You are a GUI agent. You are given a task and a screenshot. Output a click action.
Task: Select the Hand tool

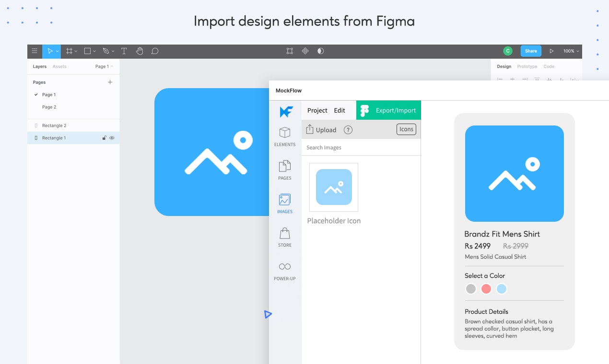(x=140, y=51)
